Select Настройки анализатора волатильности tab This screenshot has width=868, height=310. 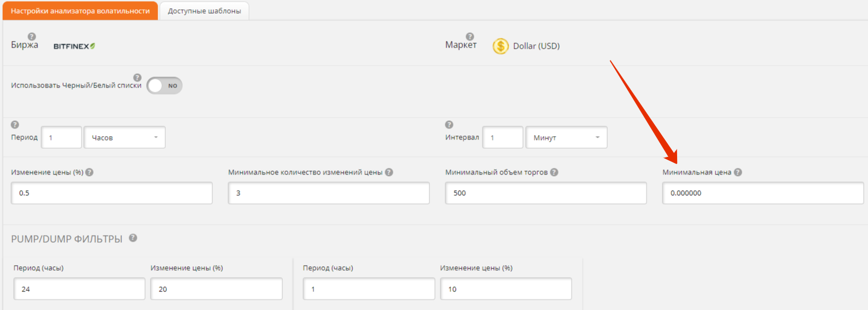[80, 11]
